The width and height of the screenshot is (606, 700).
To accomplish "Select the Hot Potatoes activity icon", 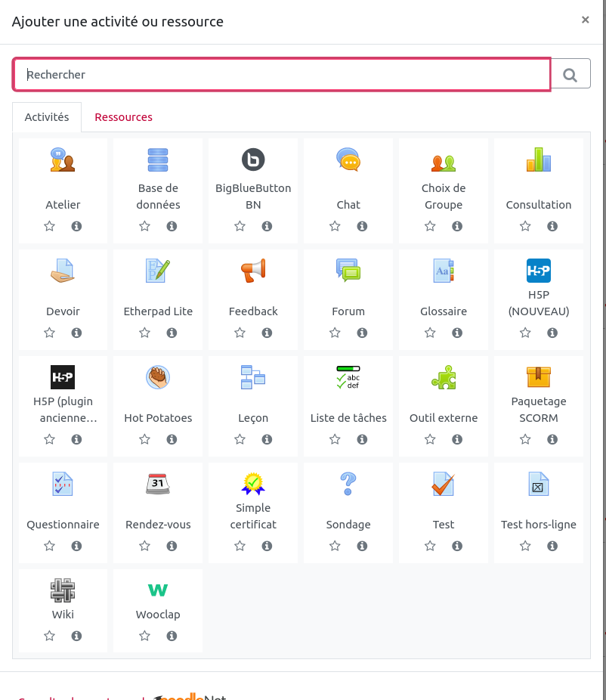I will tap(158, 376).
